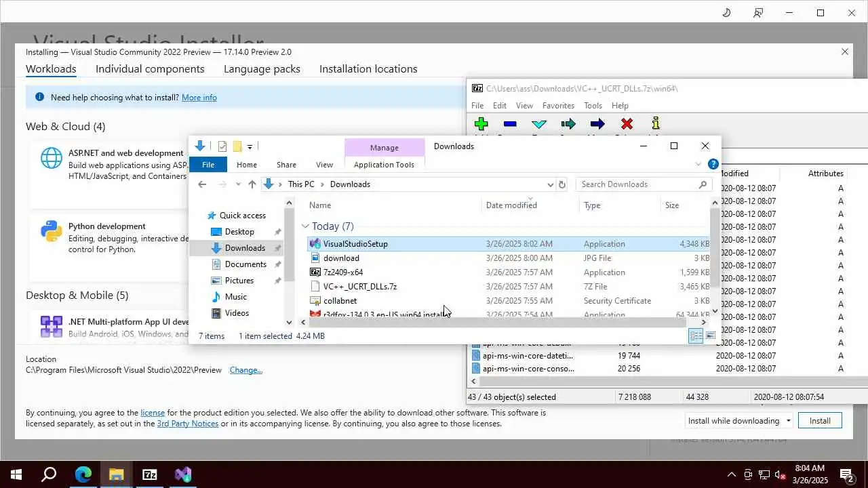
Task: Click the feedback icon in Visual Studio Installer title bar
Action: [758, 13]
